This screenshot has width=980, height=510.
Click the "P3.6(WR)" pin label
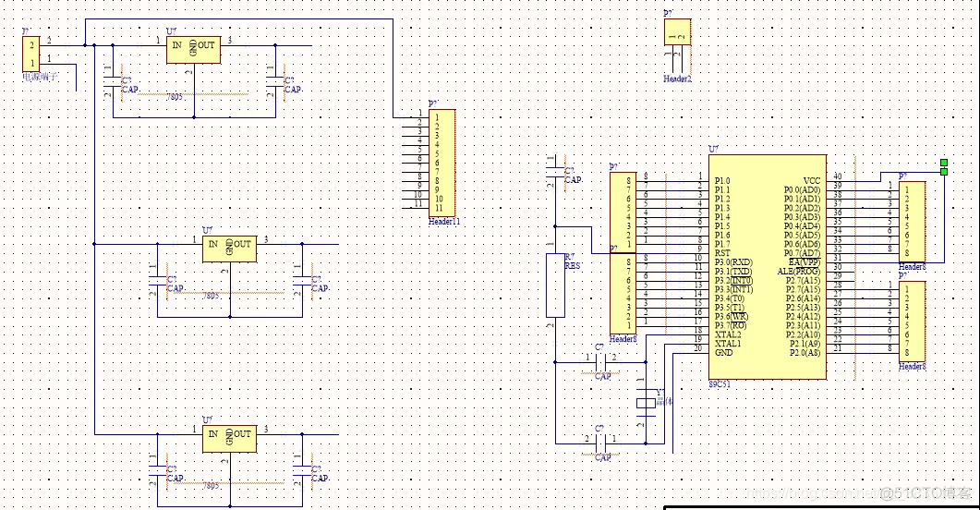[732, 316]
